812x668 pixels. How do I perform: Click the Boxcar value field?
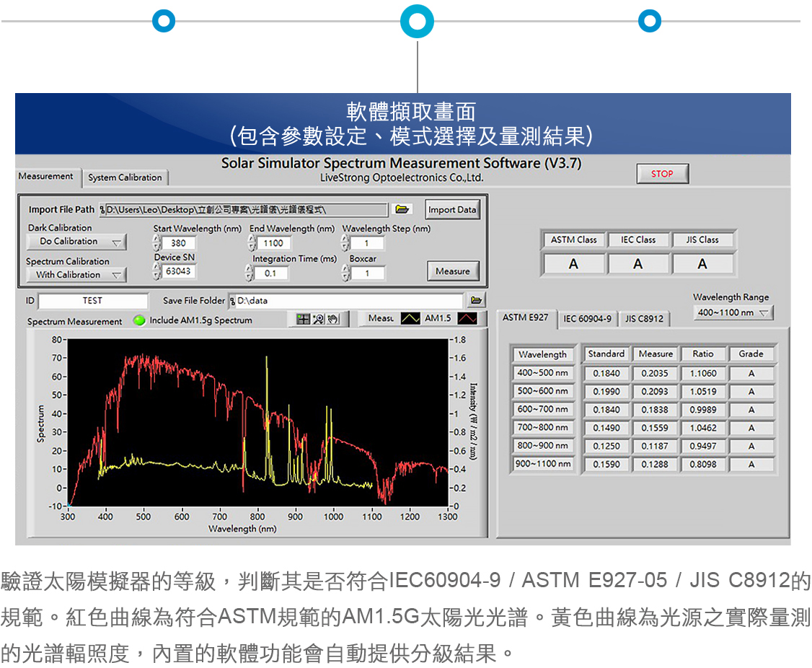368,273
